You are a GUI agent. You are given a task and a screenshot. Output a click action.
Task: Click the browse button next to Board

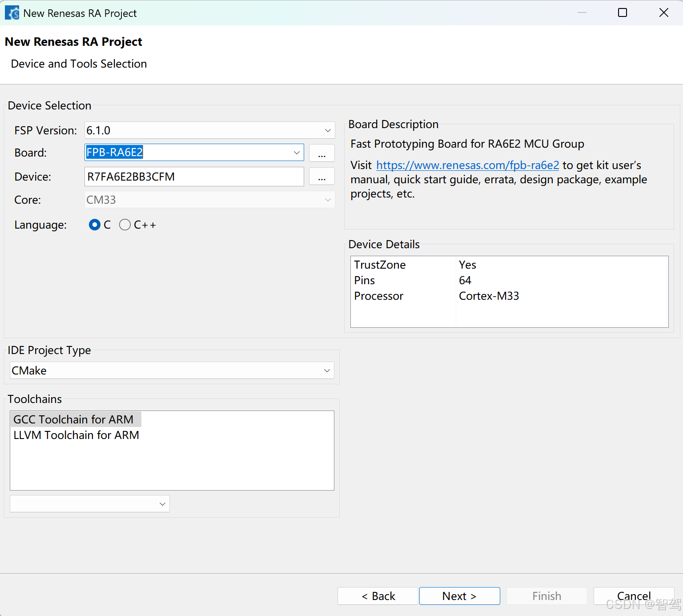(x=322, y=153)
